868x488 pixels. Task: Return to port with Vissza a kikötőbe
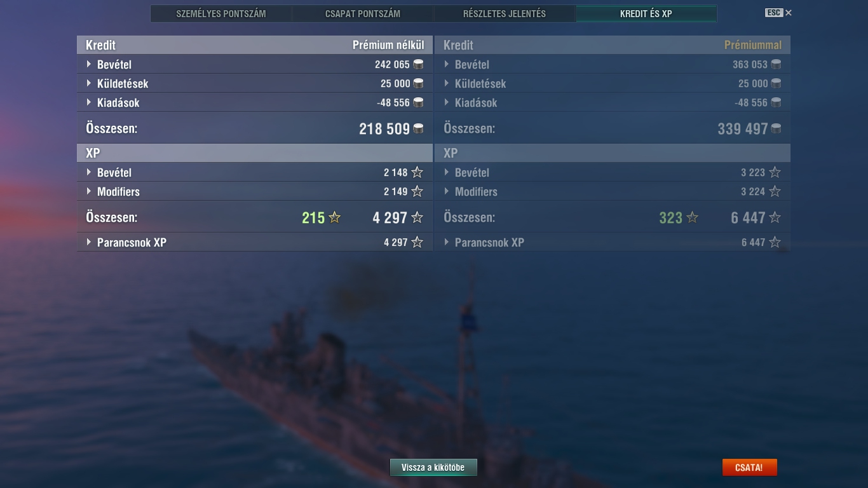tap(433, 468)
